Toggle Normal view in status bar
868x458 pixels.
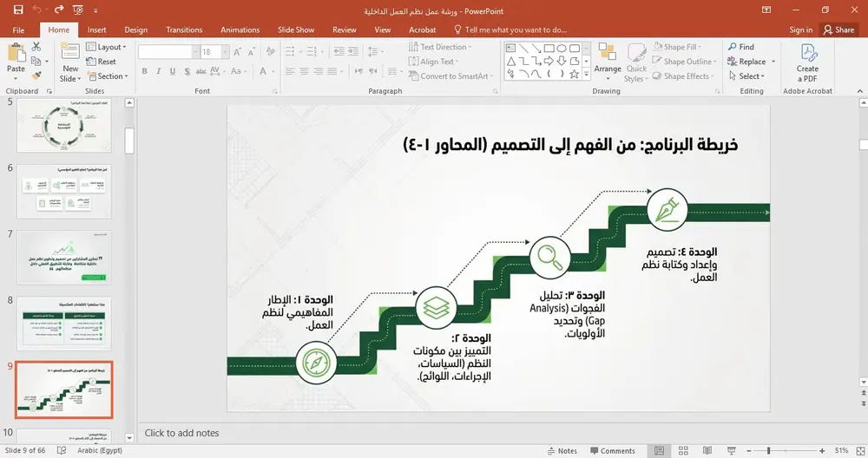pos(660,451)
